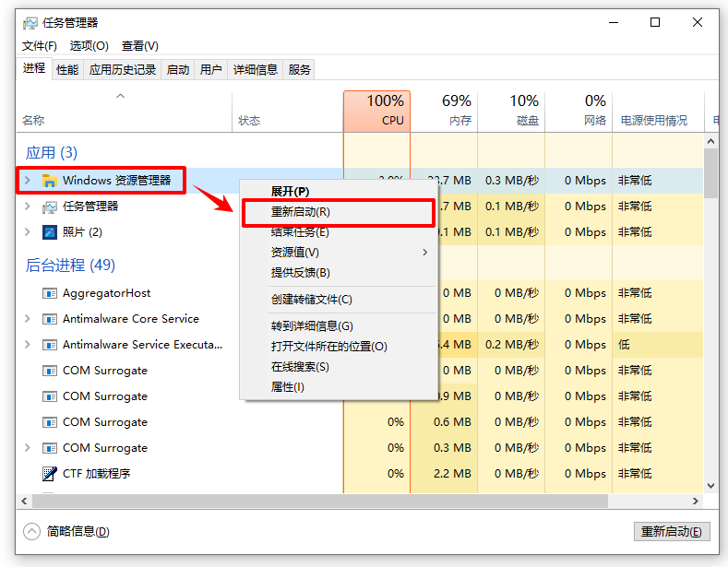Sort by the 电源使用情况 column header
This screenshot has width=728, height=567.
pos(659,112)
